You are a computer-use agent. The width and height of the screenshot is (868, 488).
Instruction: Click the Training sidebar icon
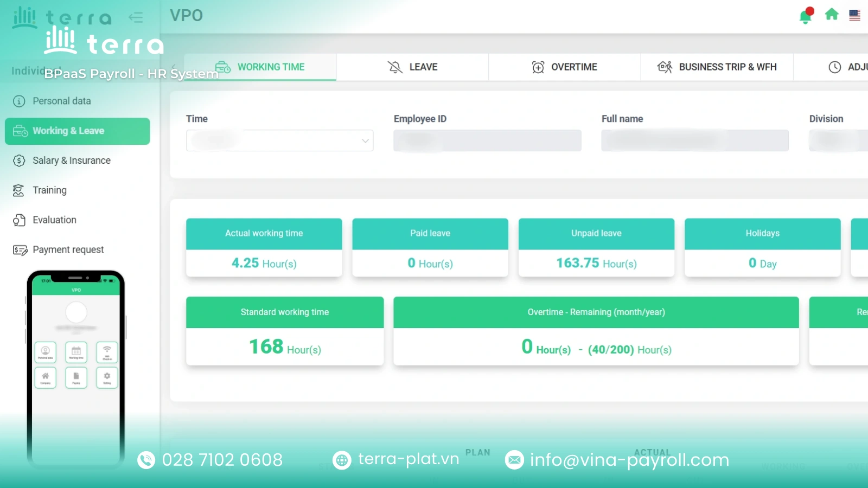[x=19, y=190]
